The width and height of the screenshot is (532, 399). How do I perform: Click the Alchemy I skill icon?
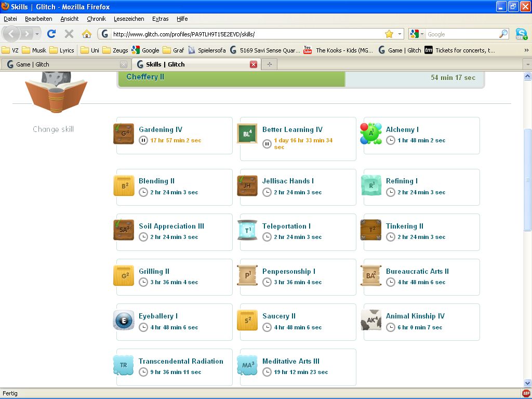[370, 134]
